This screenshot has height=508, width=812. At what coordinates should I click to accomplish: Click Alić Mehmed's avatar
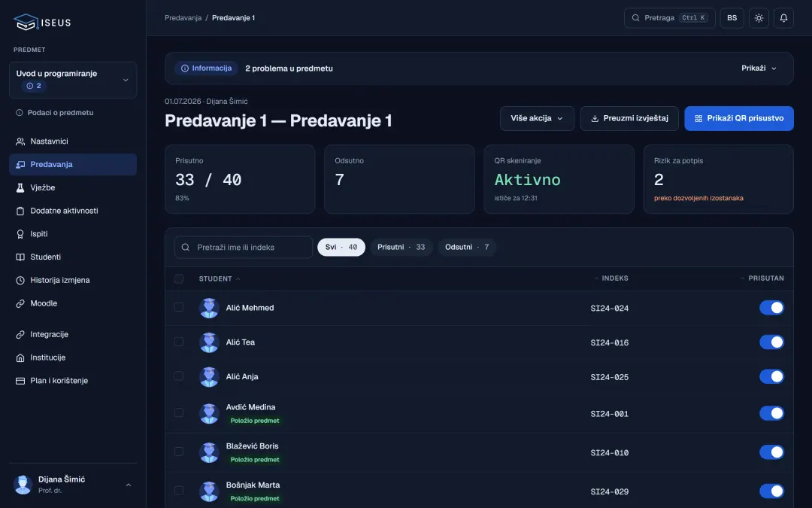209,308
